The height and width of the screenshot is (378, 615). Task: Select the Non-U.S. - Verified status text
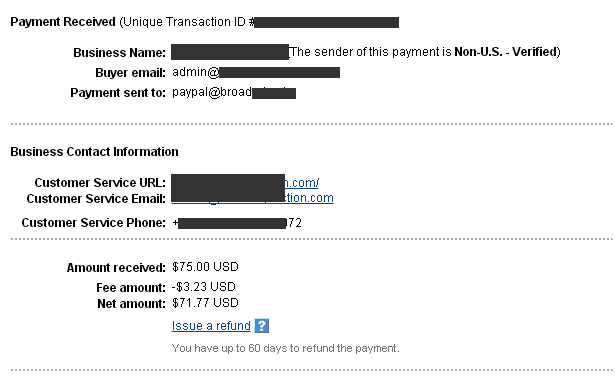pyautogui.click(x=506, y=52)
